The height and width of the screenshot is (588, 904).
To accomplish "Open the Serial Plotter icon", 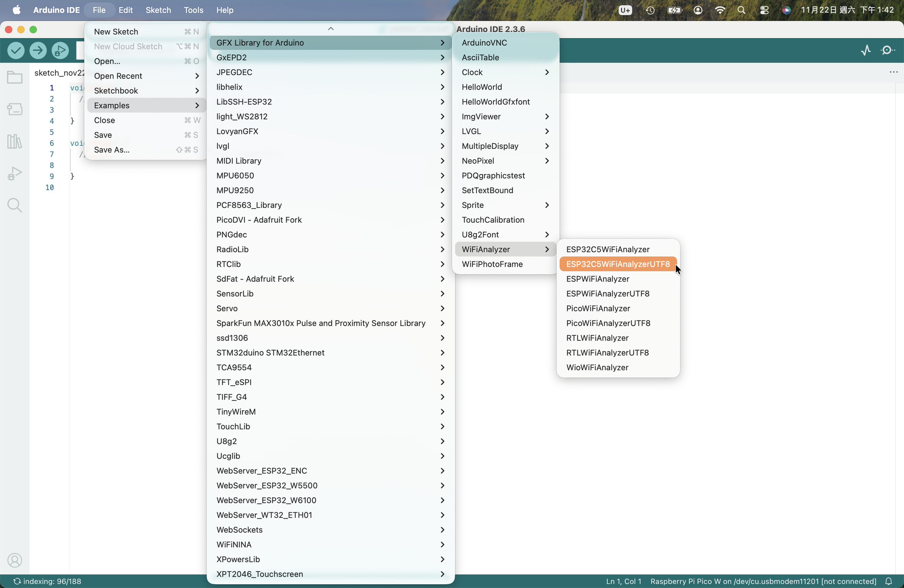I will pos(866,50).
